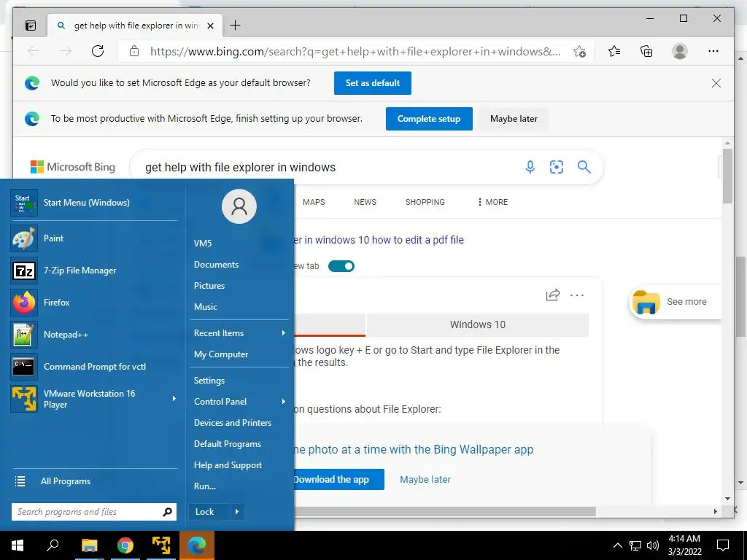Click the Bing voice search microphone

(x=530, y=167)
